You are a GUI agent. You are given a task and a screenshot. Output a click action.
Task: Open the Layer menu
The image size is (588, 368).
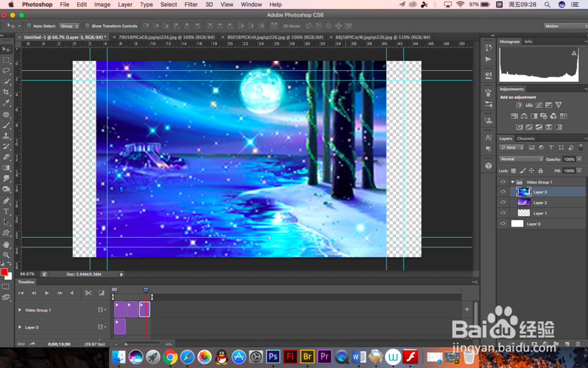[125, 5]
